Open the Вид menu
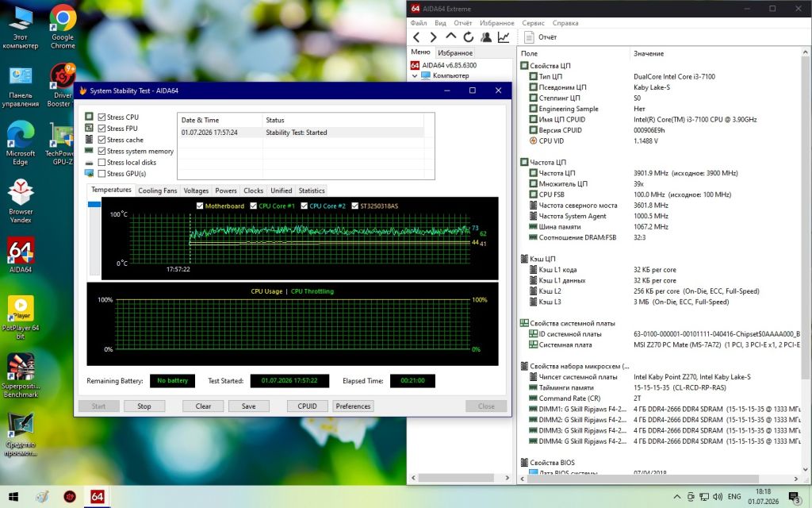The height and width of the screenshot is (508, 812). pos(440,23)
